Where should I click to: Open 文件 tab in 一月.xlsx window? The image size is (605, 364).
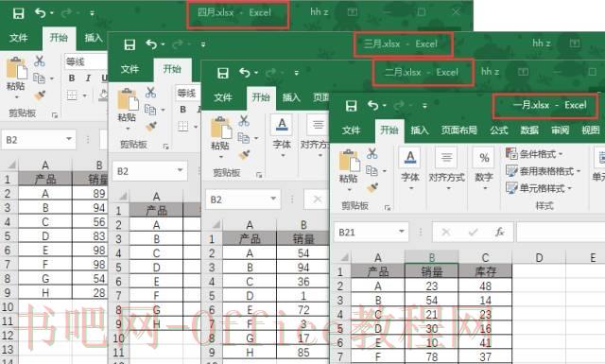[351, 130]
